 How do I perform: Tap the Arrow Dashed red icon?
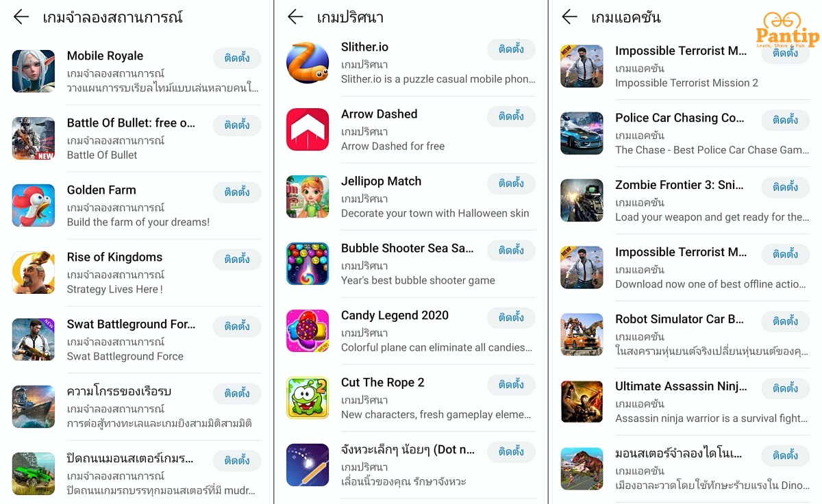click(308, 129)
